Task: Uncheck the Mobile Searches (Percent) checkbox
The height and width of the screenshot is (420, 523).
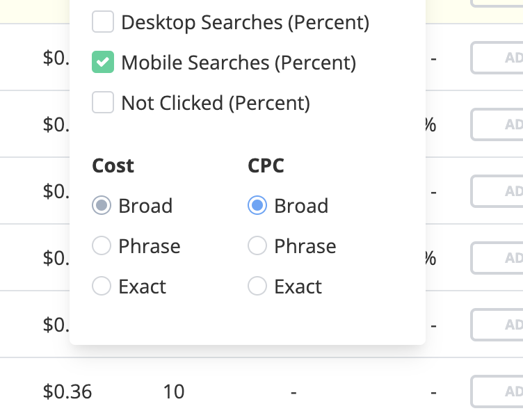Action: 103,63
